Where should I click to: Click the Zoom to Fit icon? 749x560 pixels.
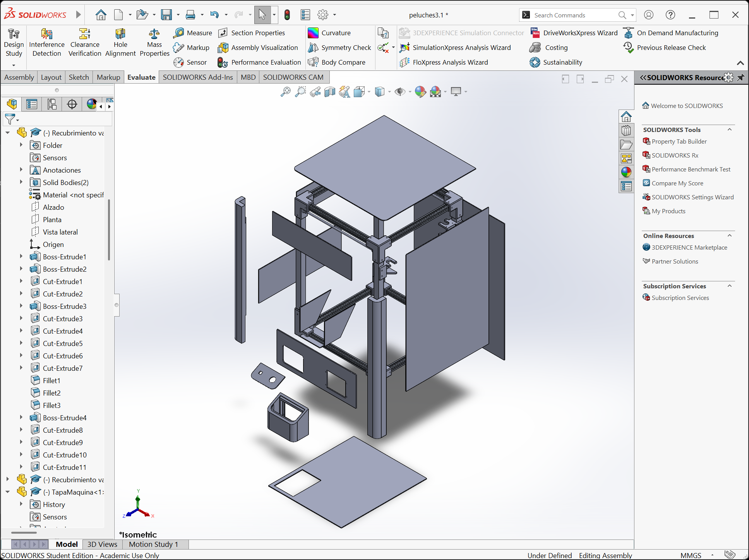pyautogui.click(x=286, y=92)
